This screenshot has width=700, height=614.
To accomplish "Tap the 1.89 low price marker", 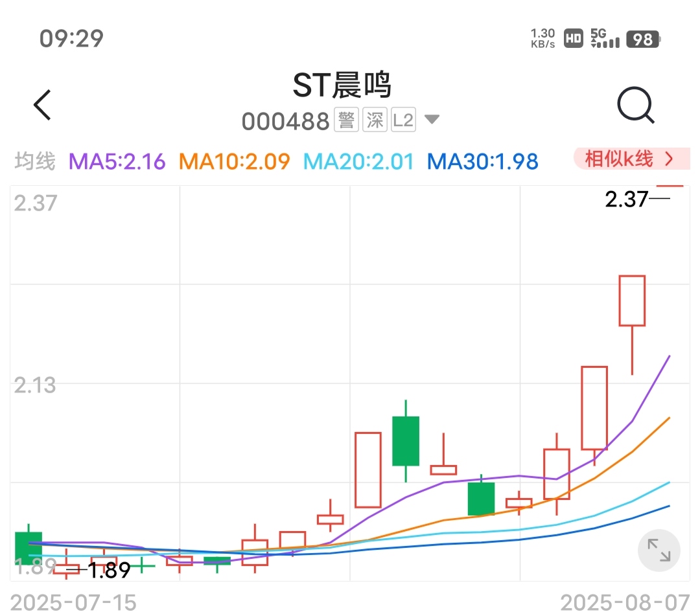I will (x=110, y=570).
